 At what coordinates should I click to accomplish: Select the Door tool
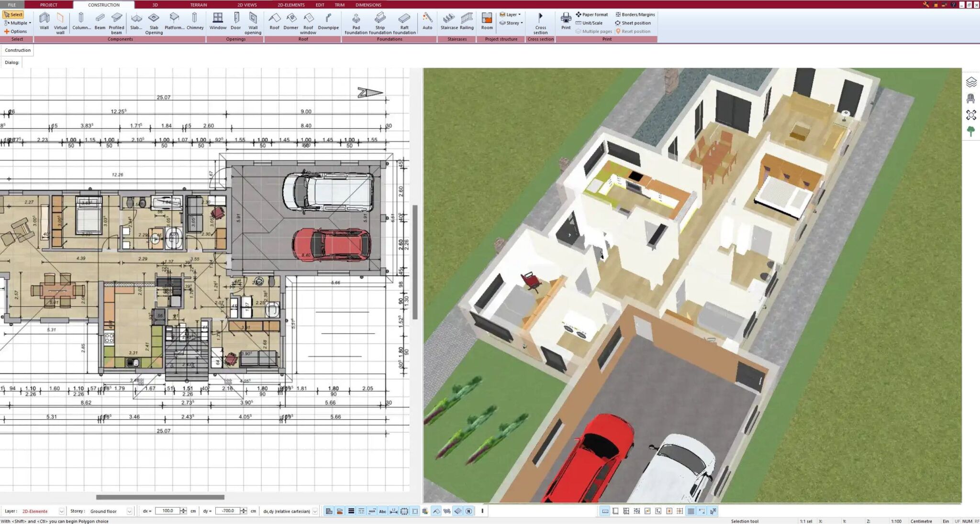pyautogui.click(x=235, y=20)
